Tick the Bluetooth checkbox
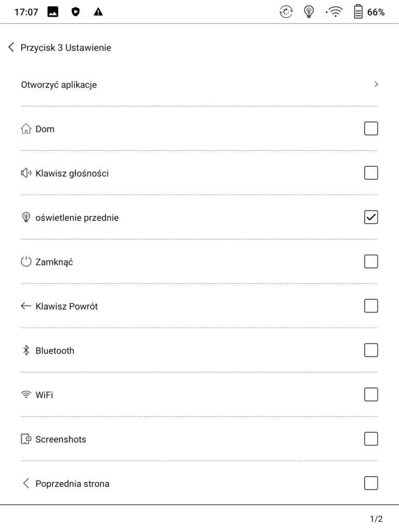The image size is (399, 532). click(371, 350)
